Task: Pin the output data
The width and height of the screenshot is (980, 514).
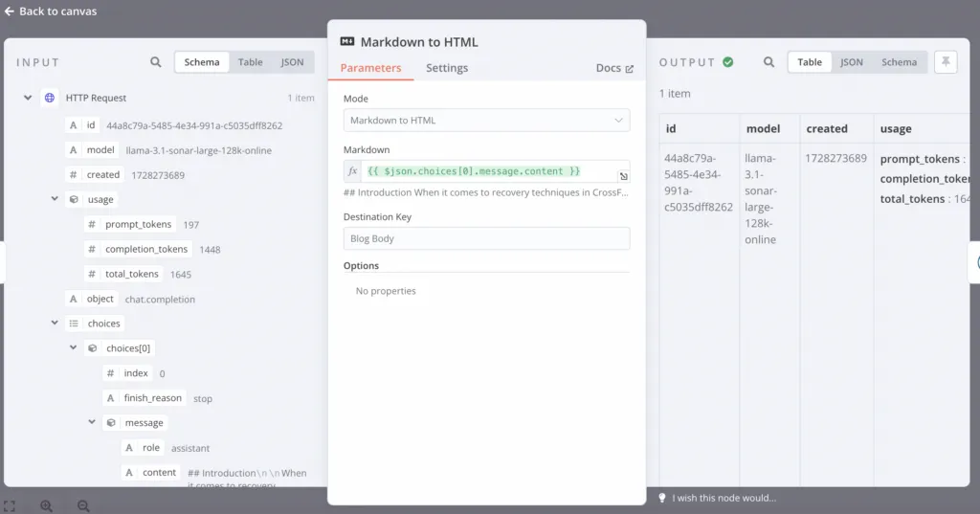Action: point(946,62)
